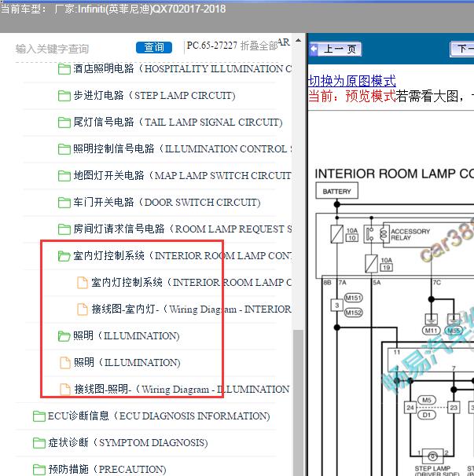Open 接线图-室内灯 Wiring Diagram entry

pyautogui.click(x=192, y=309)
